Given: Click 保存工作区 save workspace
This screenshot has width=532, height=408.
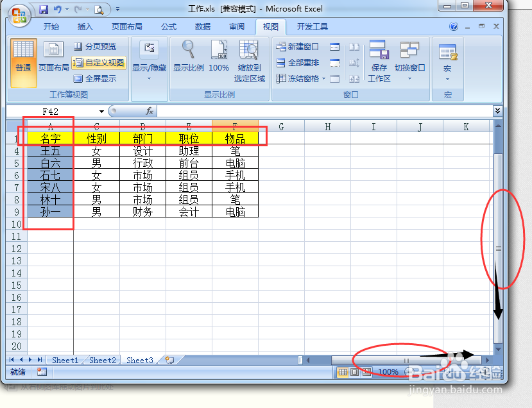Looking at the screenshot, I should [379, 62].
